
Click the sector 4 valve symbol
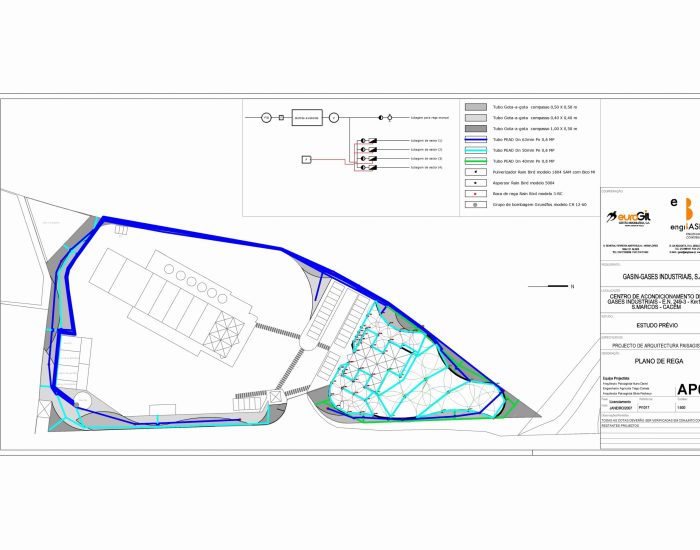(x=369, y=167)
